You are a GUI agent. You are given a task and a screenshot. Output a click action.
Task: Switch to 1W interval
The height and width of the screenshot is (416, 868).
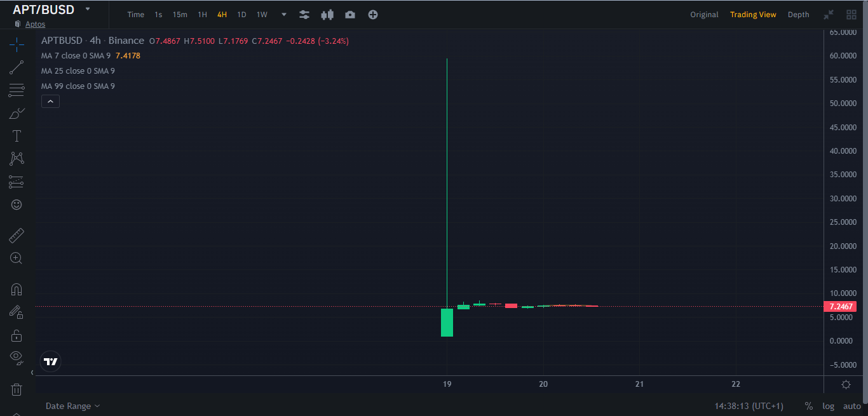(262, 15)
